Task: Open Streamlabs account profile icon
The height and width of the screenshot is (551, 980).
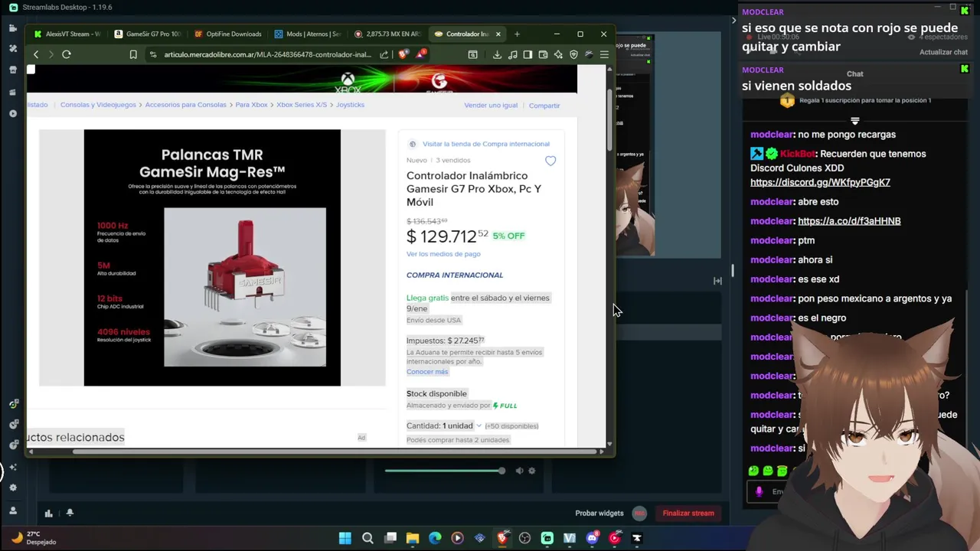Action: point(13,510)
